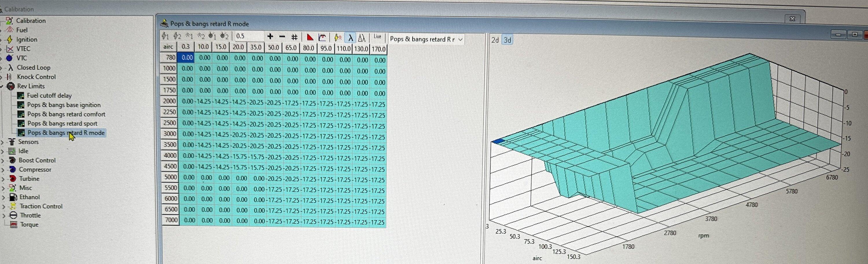Image resolution: width=868 pixels, height=264 pixels.
Task: Select the 7000 rpm row header
Action: [x=170, y=220]
